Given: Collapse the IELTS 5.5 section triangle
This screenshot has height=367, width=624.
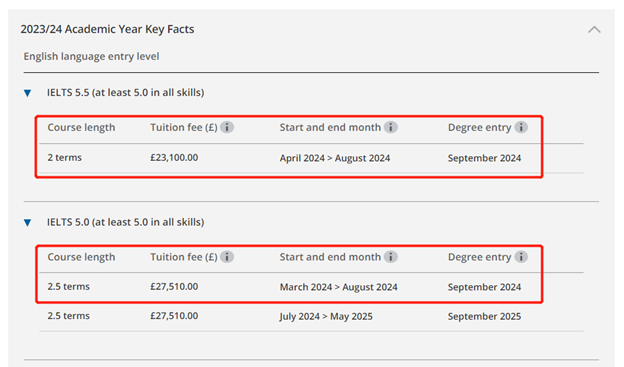Looking at the screenshot, I should click(x=27, y=93).
